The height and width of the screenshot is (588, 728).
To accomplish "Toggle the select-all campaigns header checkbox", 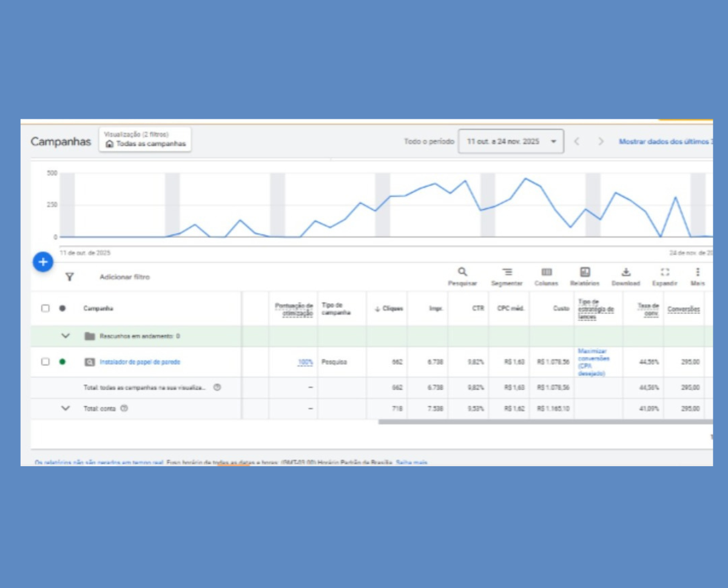I will tap(45, 308).
